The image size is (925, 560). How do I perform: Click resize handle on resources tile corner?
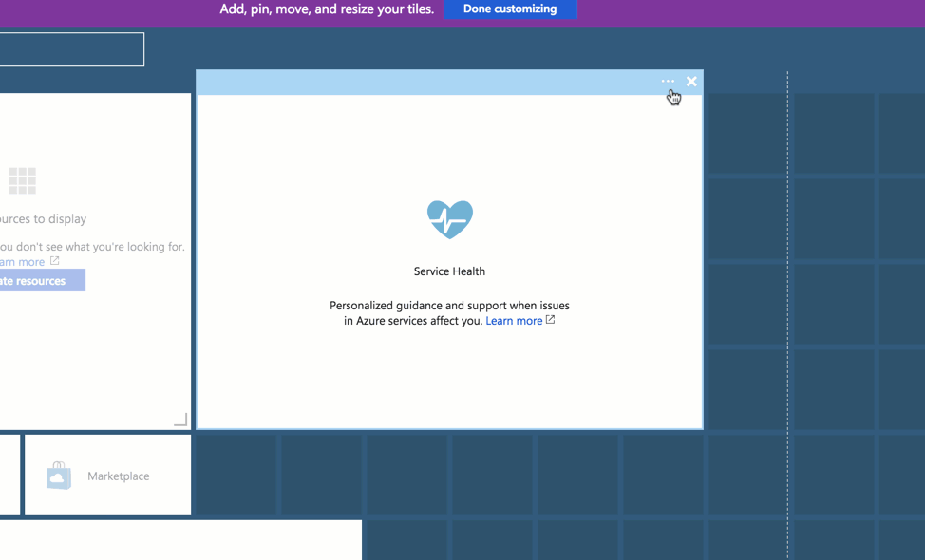click(180, 420)
